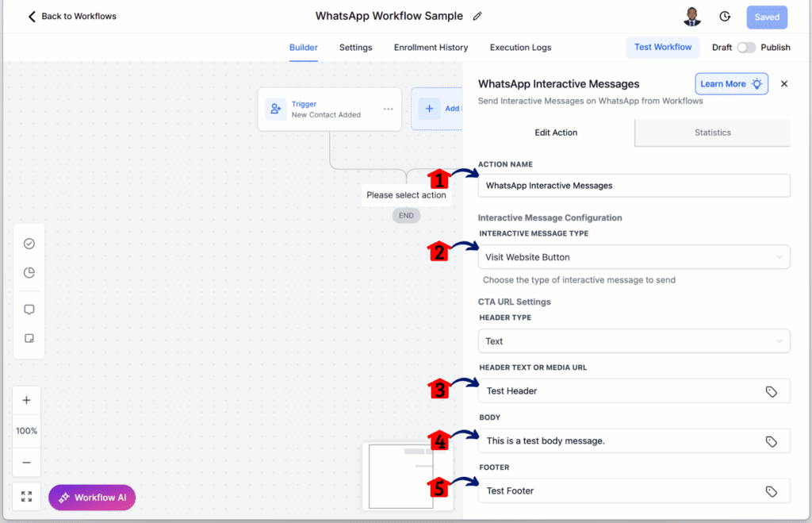This screenshot has height=523, width=812.
Task: Click the comment bubble sidebar icon
Action: point(29,310)
